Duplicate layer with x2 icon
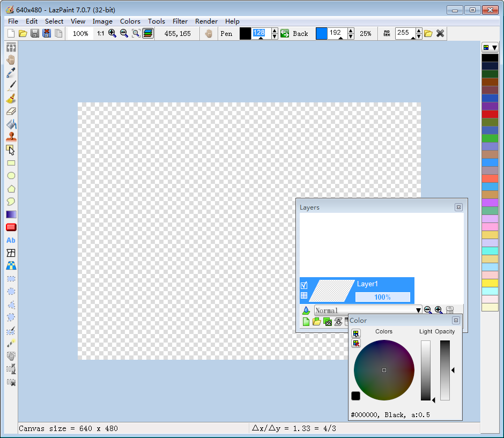The height and width of the screenshot is (438, 504). (x=328, y=322)
